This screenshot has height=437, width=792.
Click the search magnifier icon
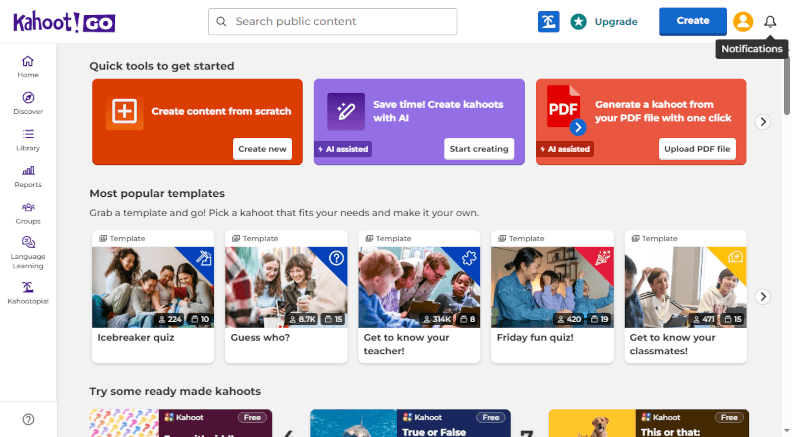(221, 22)
